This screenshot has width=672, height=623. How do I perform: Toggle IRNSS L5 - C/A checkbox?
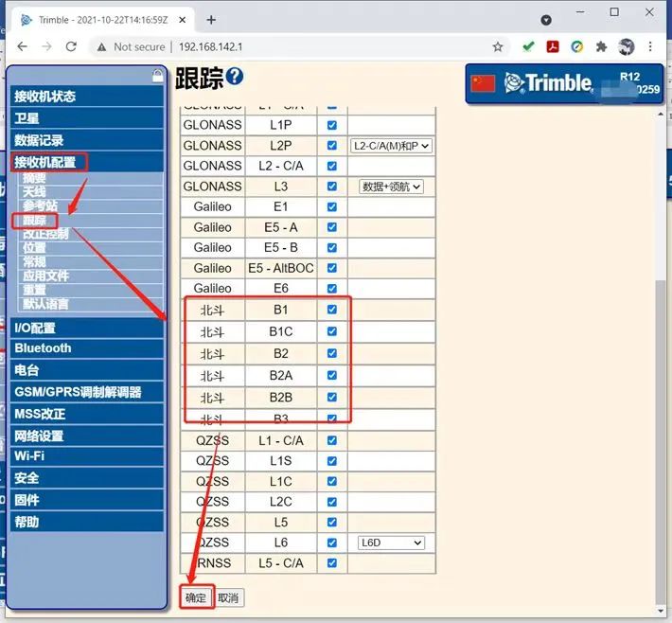(x=331, y=563)
